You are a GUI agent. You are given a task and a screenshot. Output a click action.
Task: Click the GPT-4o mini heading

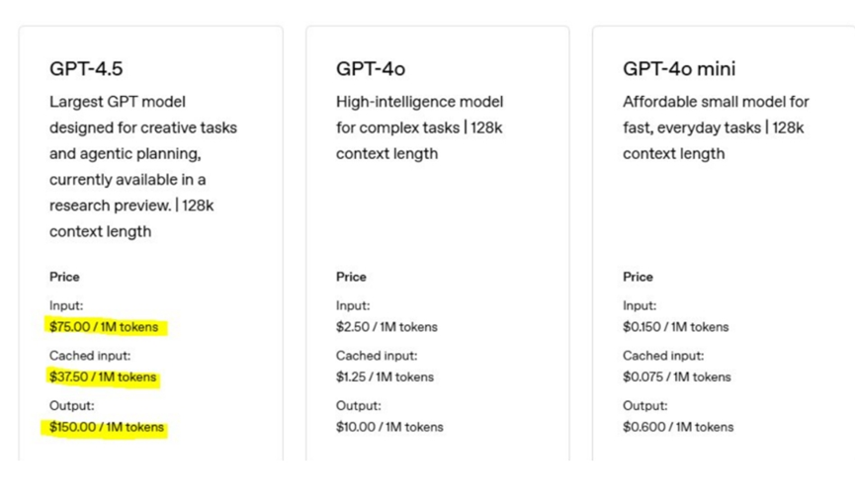[x=679, y=69]
